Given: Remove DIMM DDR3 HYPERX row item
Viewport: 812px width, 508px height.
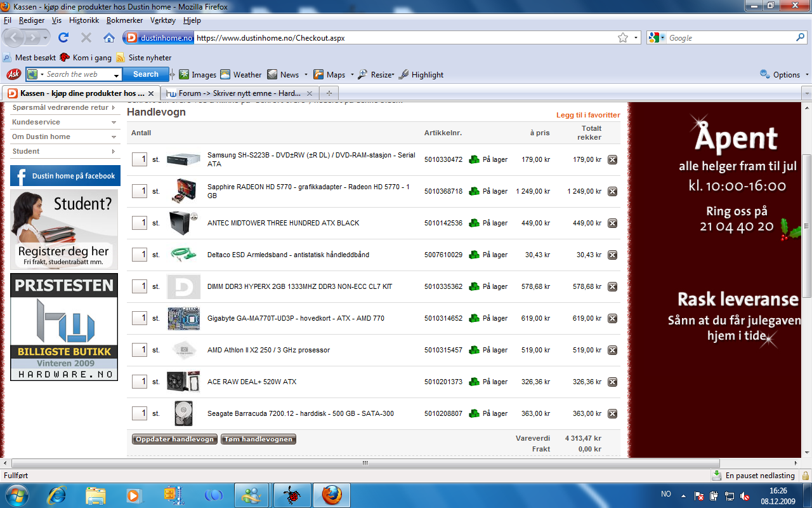Looking at the screenshot, I should pos(612,286).
